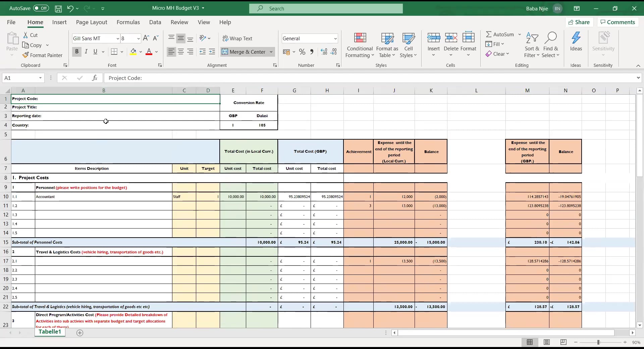
Task: Open the Number Format dropdown
Action: (x=335, y=38)
